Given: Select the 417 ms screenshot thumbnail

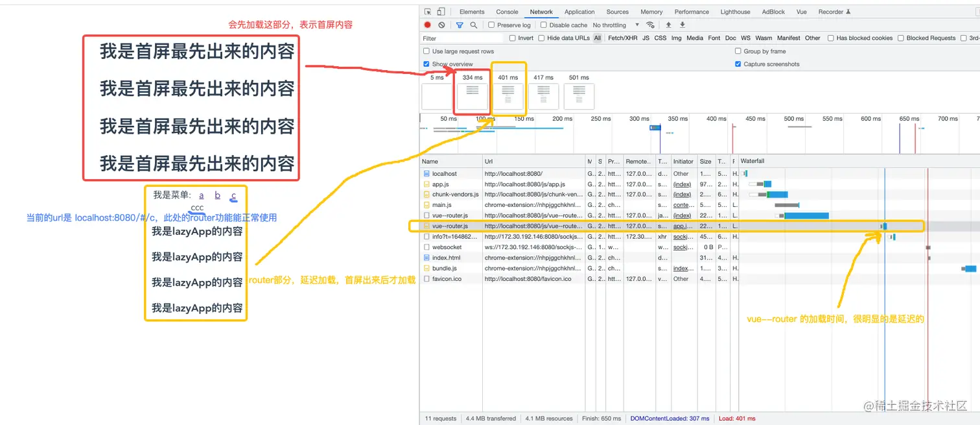Looking at the screenshot, I should 543,97.
